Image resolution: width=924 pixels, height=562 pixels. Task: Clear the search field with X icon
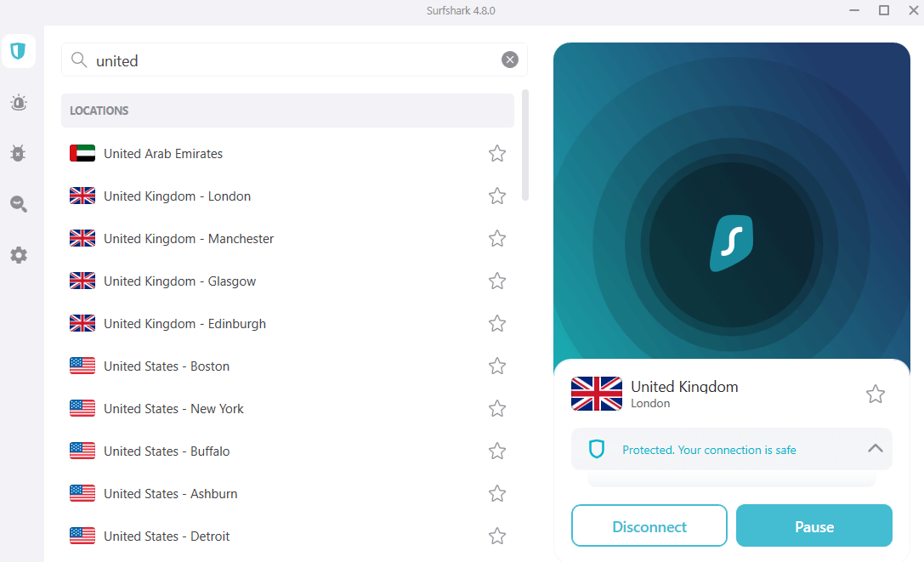pyautogui.click(x=510, y=60)
